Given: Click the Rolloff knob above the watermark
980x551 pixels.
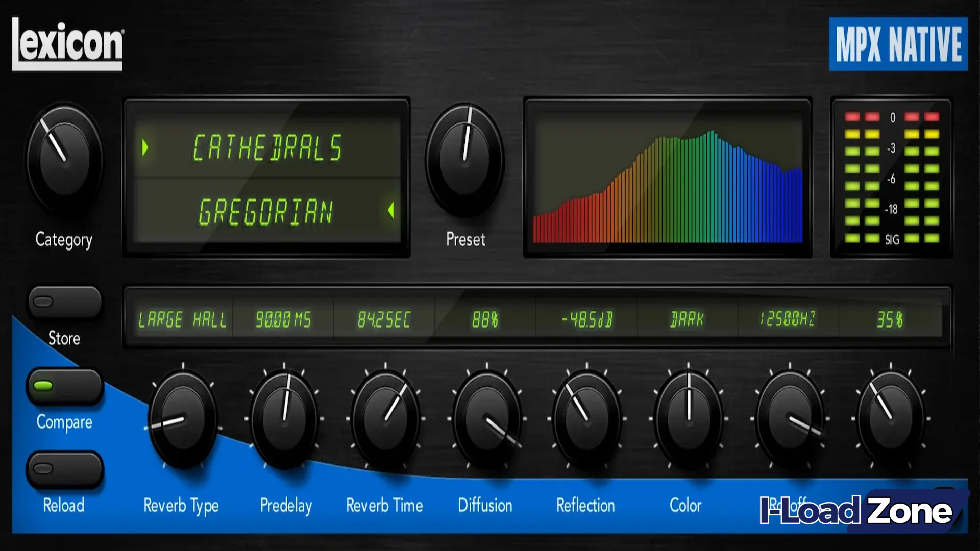Looking at the screenshot, I should 790,419.
